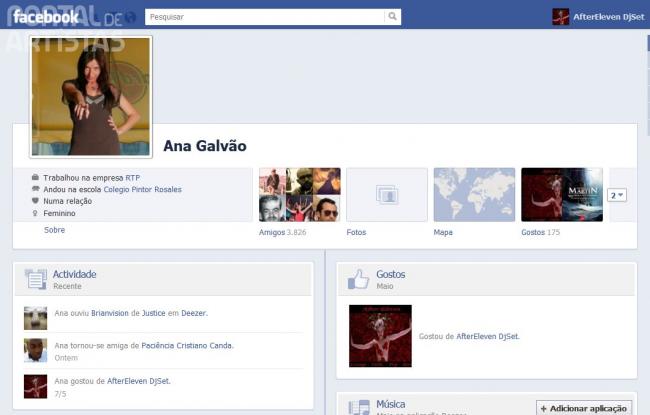Open the friends photo collage thumbnail
The width and height of the screenshot is (650, 415).
click(x=300, y=194)
